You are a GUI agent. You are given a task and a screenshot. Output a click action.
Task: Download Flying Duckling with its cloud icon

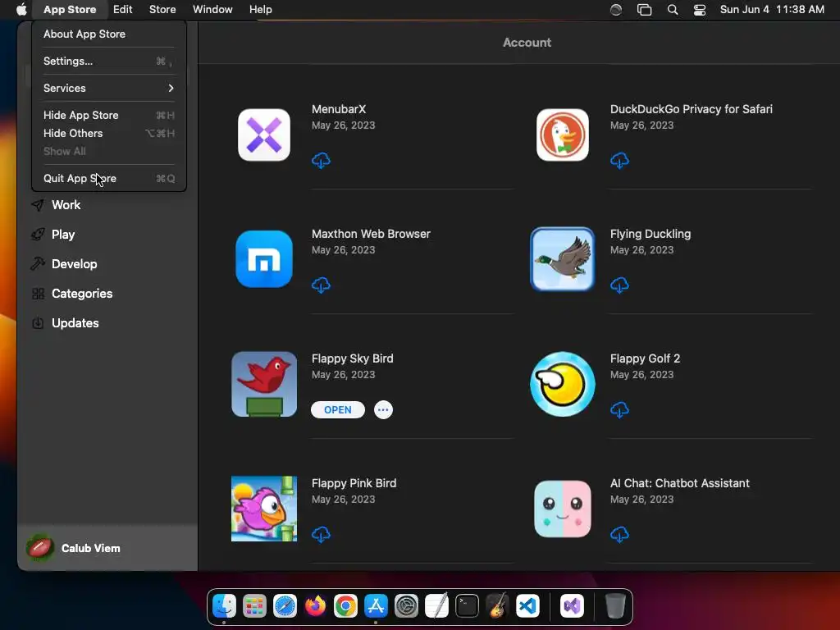pyautogui.click(x=619, y=285)
